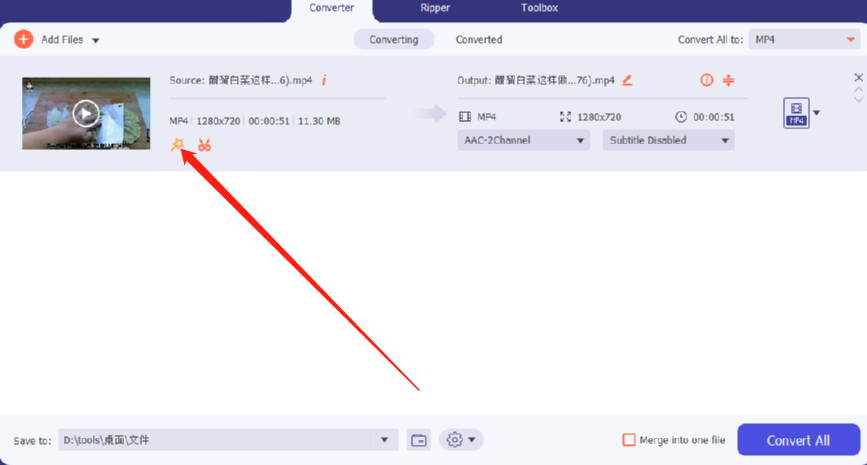This screenshot has width=867, height=465.
Task: Click the Save to path field
Action: pos(215,440)
